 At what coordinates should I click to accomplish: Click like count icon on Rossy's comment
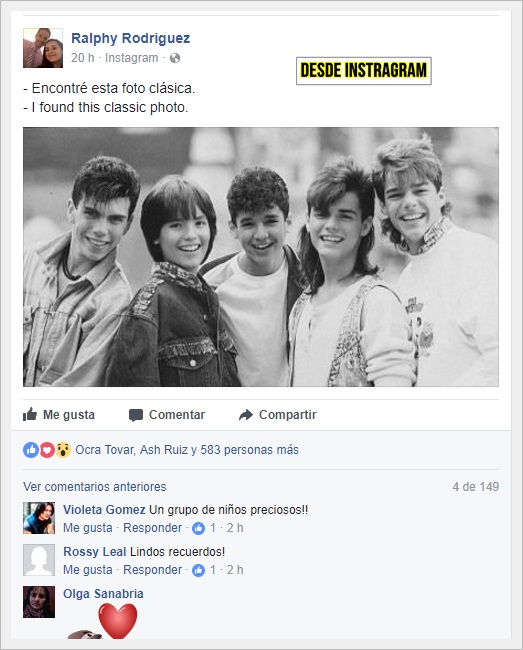pyautogui.click(x=199, y=570)
